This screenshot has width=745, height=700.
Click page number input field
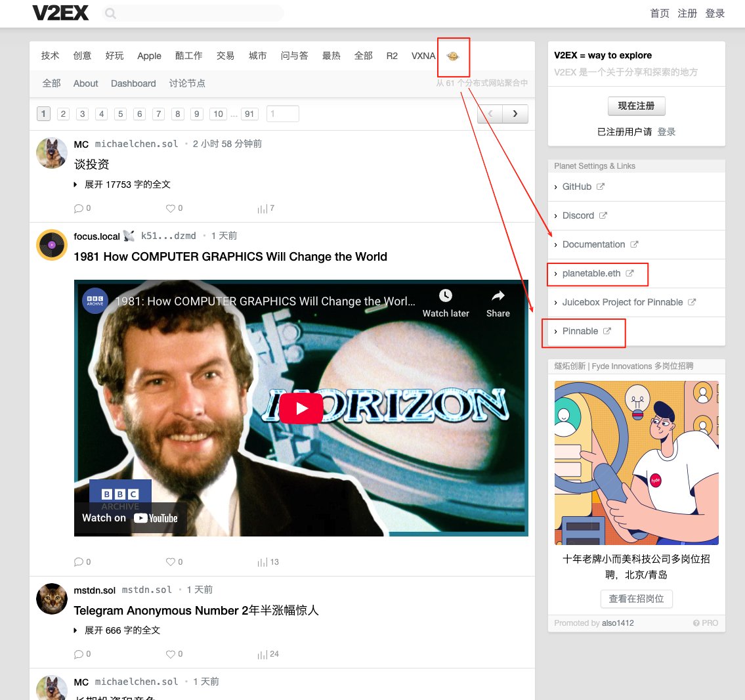point(283,114)
